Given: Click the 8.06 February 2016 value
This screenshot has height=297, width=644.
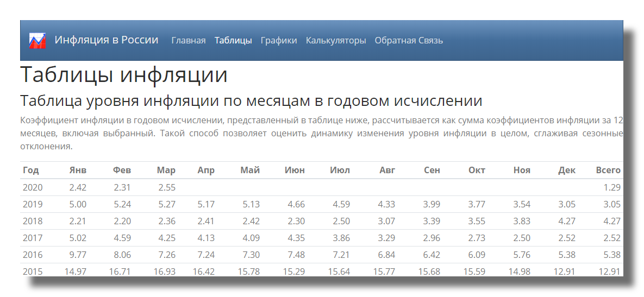Looking at the screenshot, I should (x=122, y=255).
